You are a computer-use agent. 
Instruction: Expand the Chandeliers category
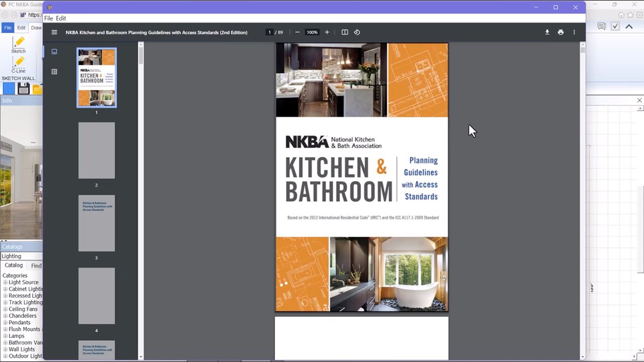pos(6,316)
